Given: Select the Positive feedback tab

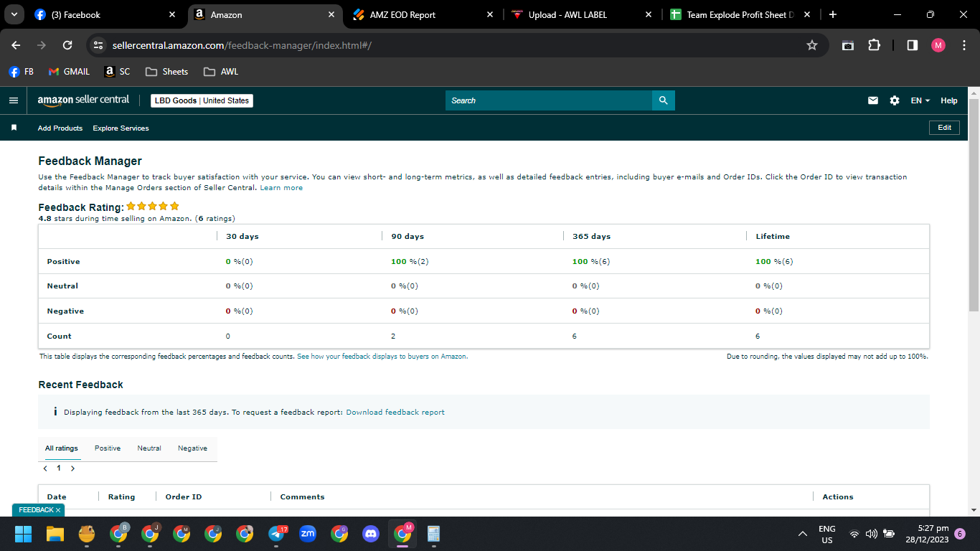Looking at the screenshot, I should [108, 448].
